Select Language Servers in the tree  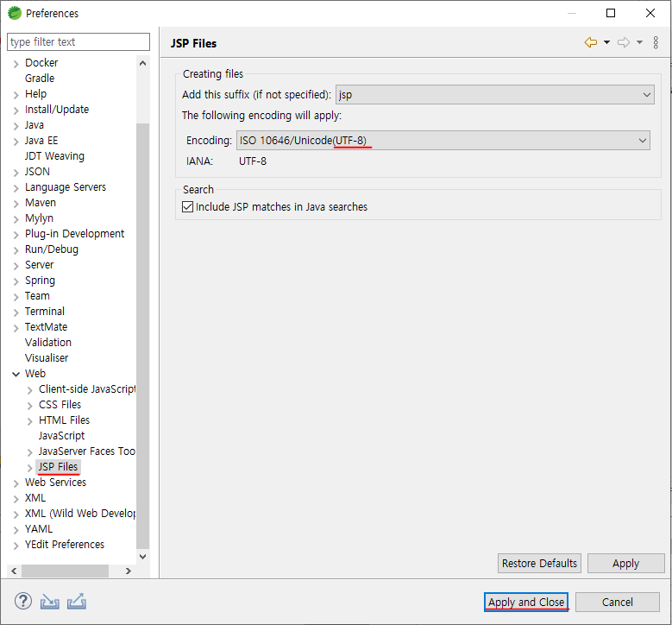[66, 187]
